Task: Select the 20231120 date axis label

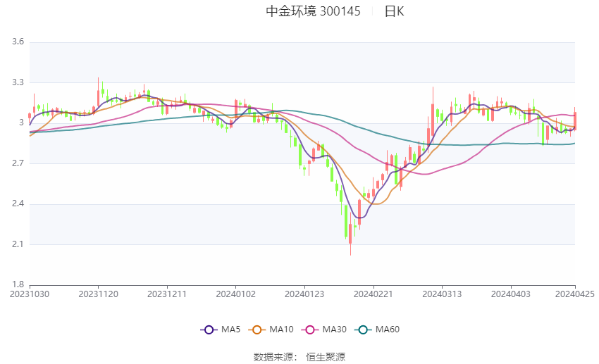Action: coord(98,294)
